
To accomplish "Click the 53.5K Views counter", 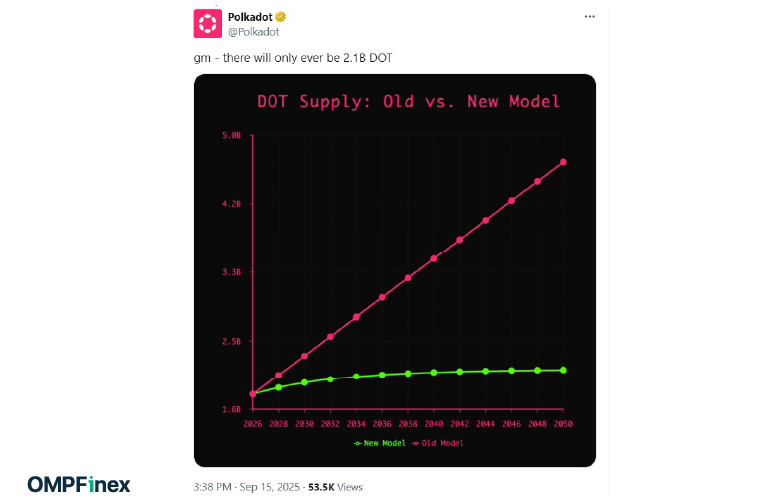I will 335,487.
